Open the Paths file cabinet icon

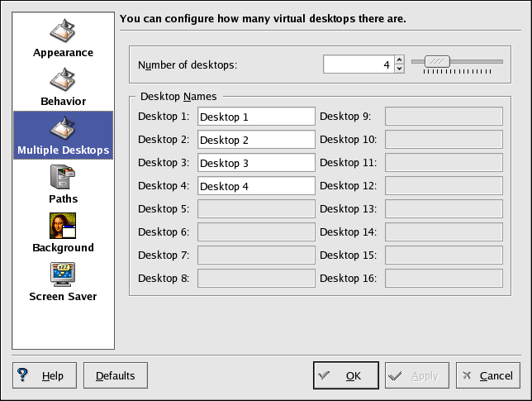click(64, 177)
